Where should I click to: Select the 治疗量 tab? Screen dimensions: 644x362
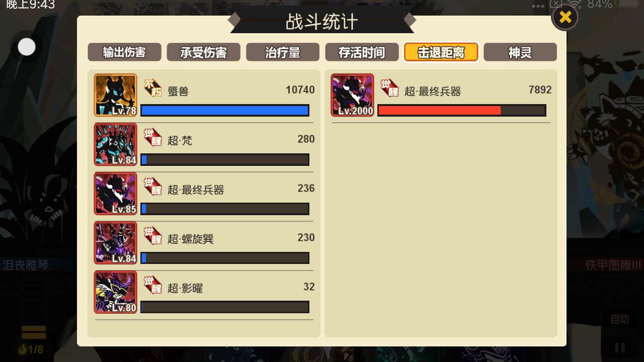(x=282, y=52)
